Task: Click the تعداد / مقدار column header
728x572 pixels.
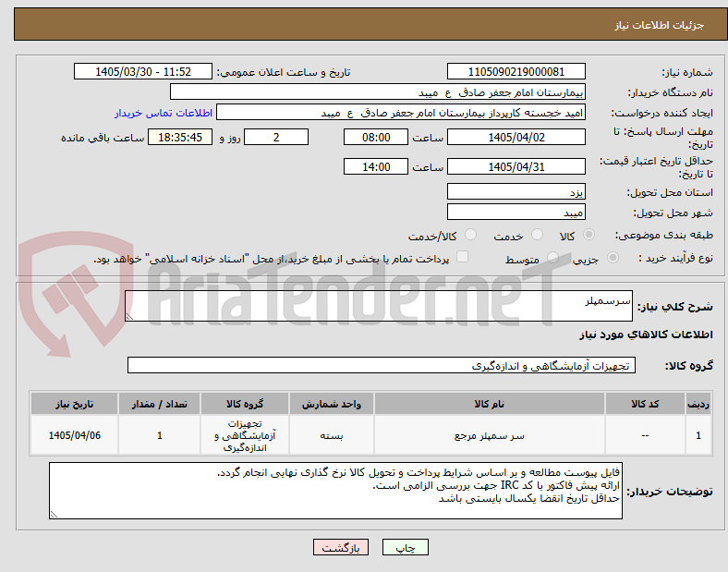Action: tap(159, 404)
